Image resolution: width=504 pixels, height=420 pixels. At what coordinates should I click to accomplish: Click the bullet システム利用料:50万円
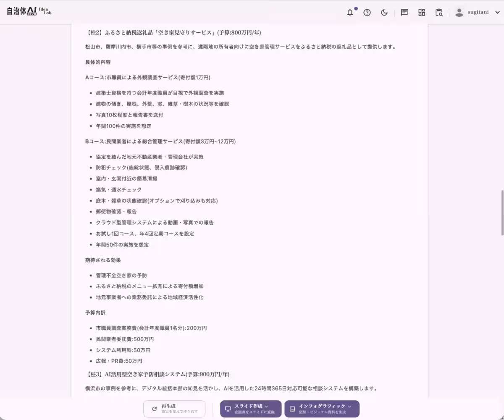pyautogui.click(x=123, y=350)
